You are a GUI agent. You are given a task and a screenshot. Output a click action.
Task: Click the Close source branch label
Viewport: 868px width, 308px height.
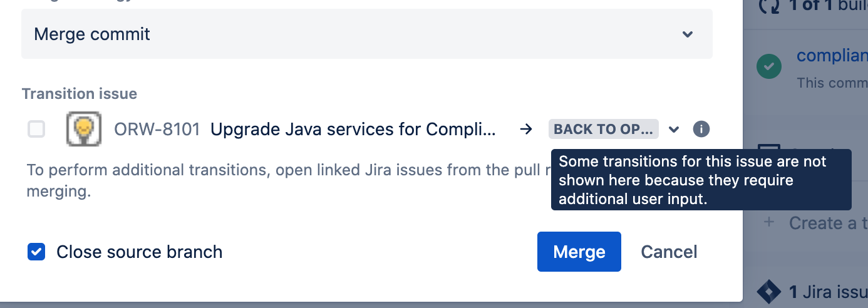tap(139, 252)
